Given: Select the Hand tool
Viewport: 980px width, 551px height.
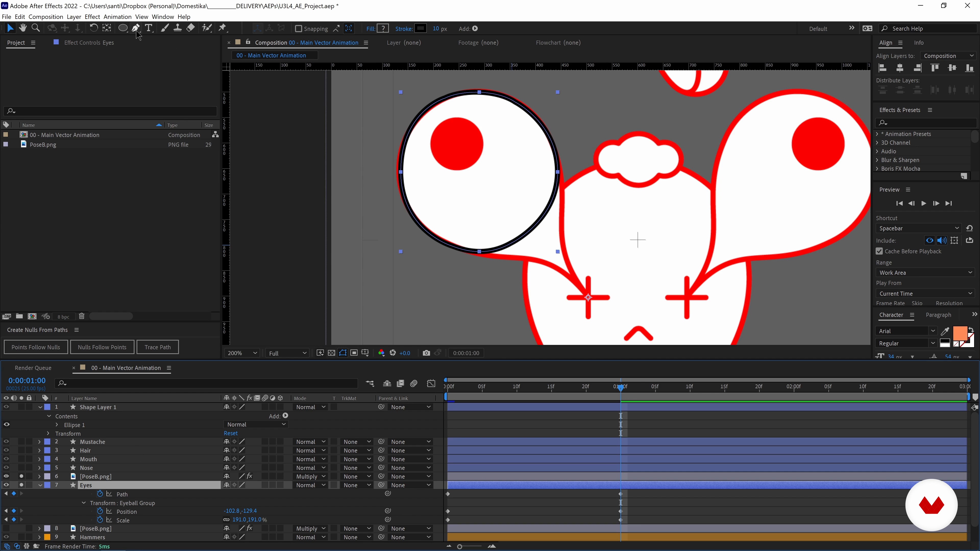Looking at the screenshot, I should point(23,28).
